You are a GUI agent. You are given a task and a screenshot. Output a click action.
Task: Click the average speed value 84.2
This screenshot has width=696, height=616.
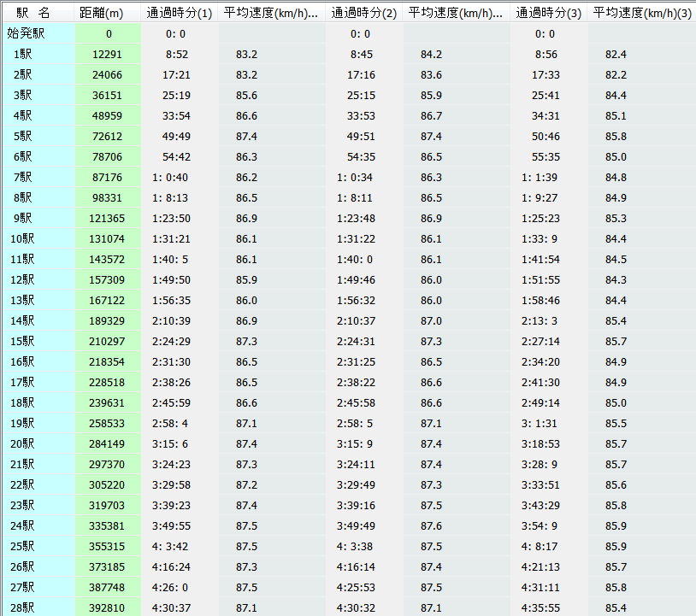(432, 54)
